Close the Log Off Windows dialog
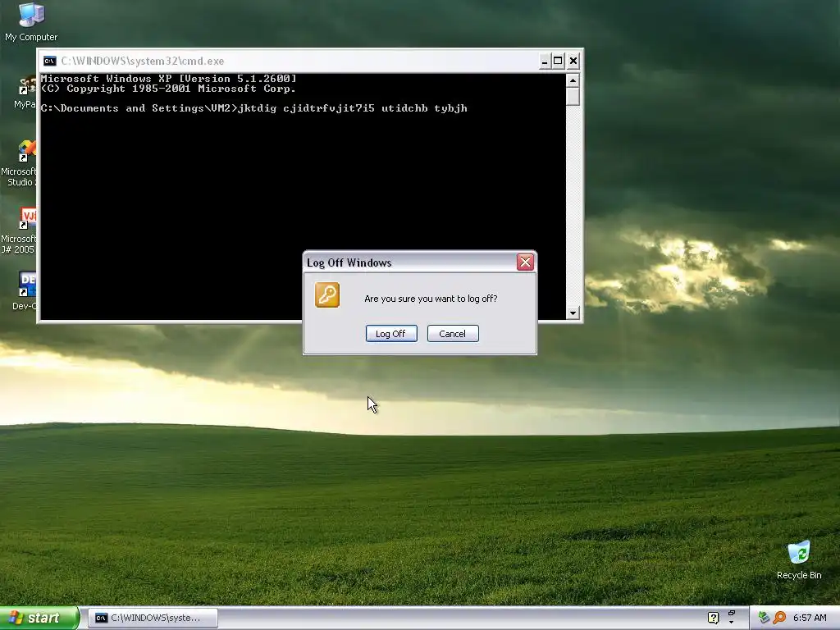 click(525, 262)
